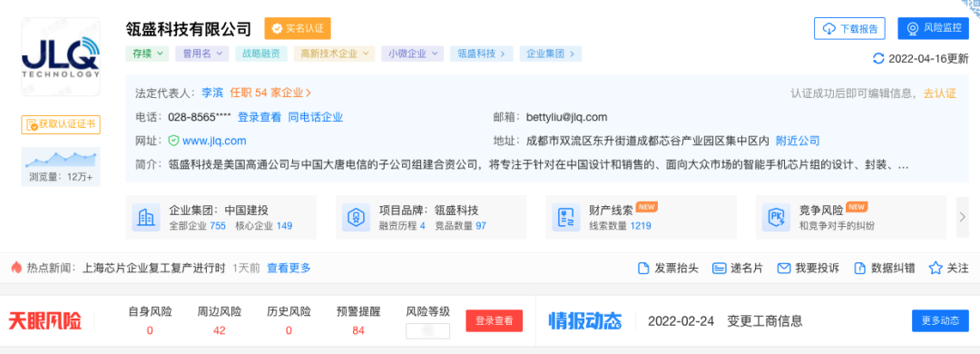Click the 实名认证 verified badge
980x354 pixels.
point(298,29)
